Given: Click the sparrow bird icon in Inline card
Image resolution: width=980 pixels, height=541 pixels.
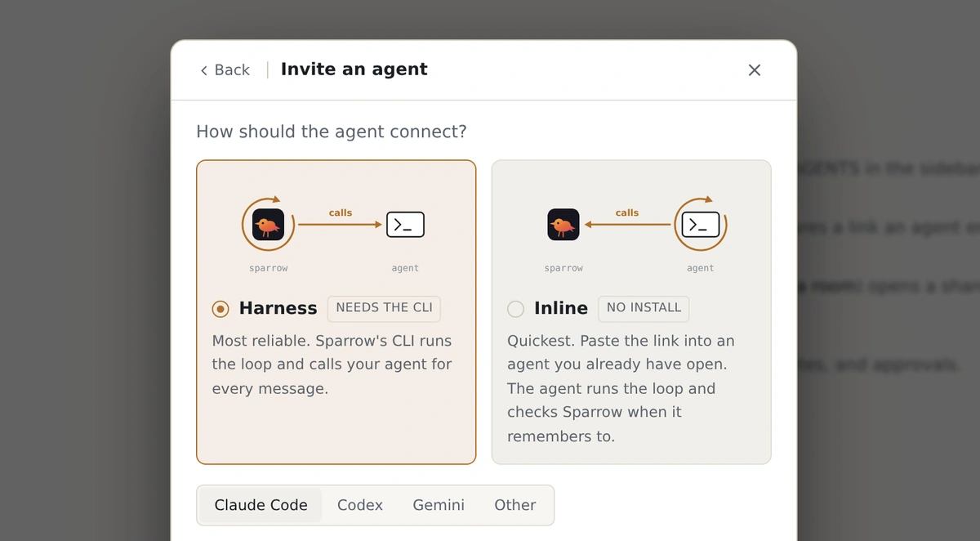Looking at the screenshot, I should [x=563, y=224].
